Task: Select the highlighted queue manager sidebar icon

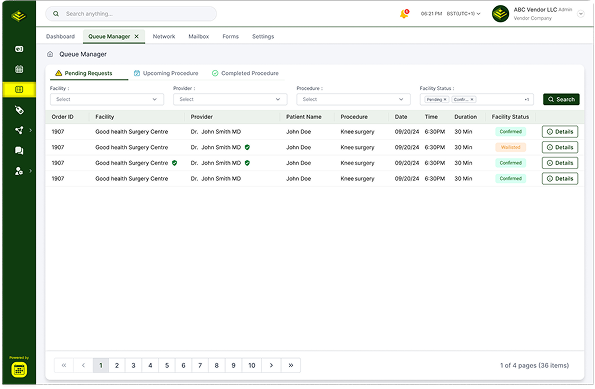Action: 19,90
